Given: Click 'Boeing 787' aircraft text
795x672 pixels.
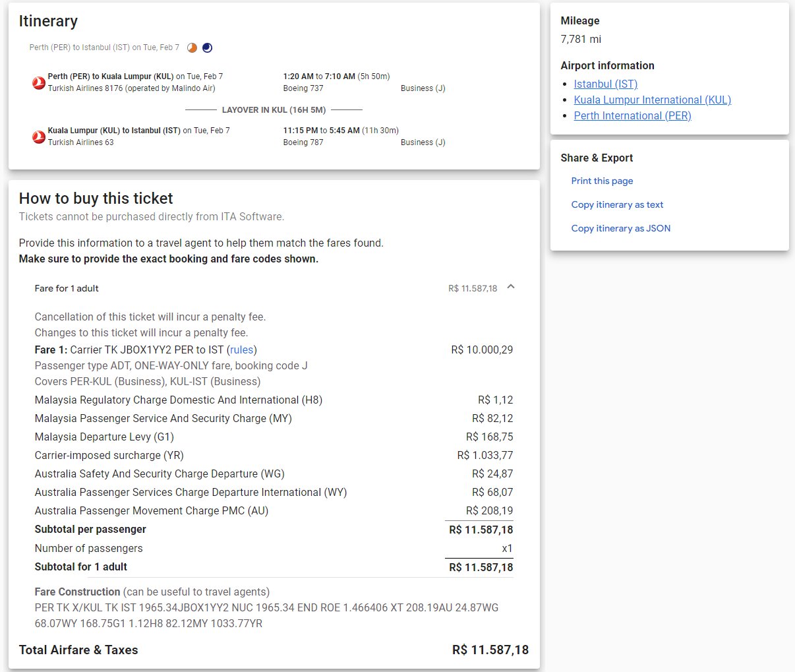Looking at the screenshot, I should (303, 142).
